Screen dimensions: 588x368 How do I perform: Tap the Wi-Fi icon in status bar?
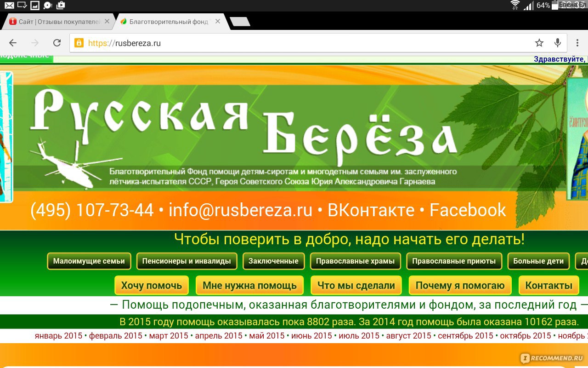[x=515, y=6]
